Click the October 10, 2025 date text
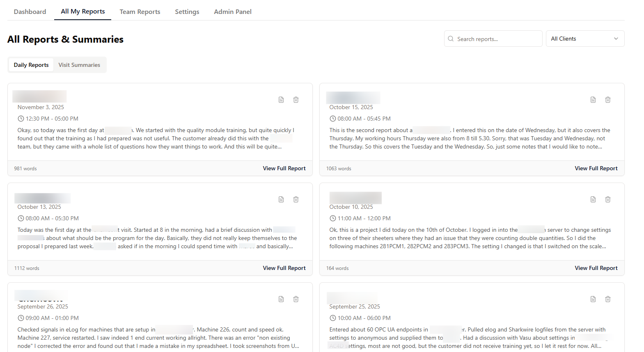644x352 pixels. pos(351,207)
